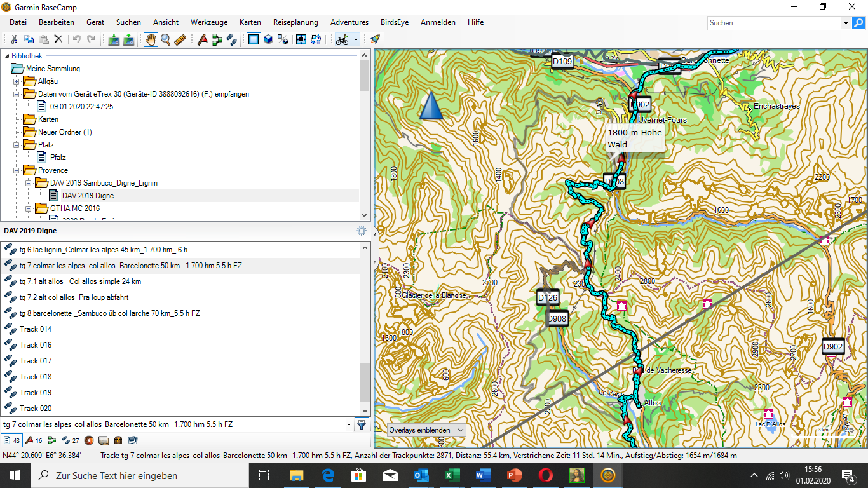868x488 pixels.
Task: Click into the Suchen search field
Action: (774, 23)
